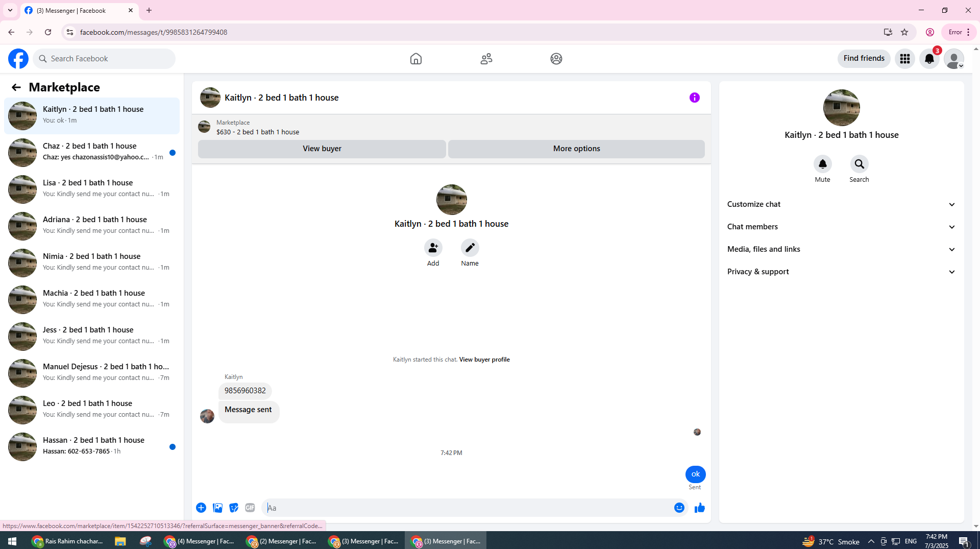This screenshot has height=549, width=980.
Task: Open the Chrome Error menu
Action: 959,32
